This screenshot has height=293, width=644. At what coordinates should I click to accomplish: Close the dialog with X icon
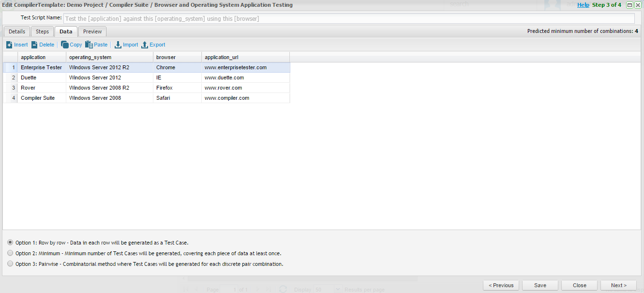pos(638,5)
